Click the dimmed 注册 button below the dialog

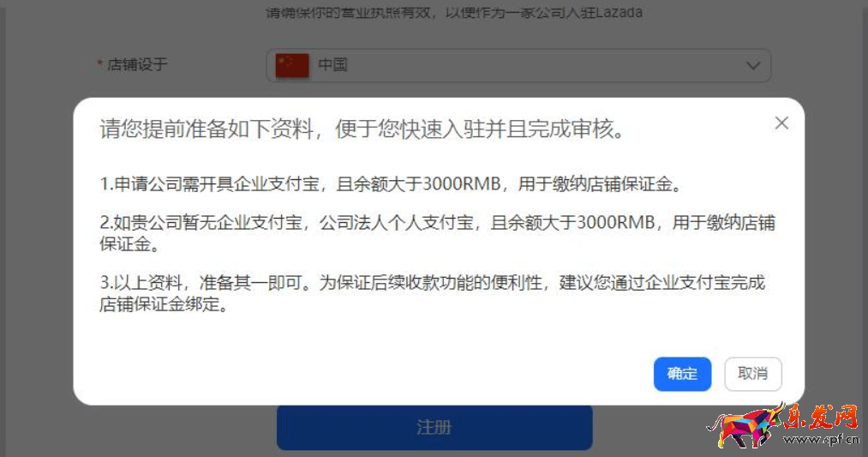[x=434, y=427]
